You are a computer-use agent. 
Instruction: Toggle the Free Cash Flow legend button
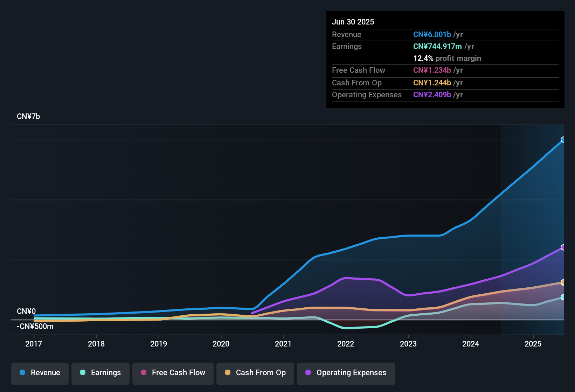point(173,373)
